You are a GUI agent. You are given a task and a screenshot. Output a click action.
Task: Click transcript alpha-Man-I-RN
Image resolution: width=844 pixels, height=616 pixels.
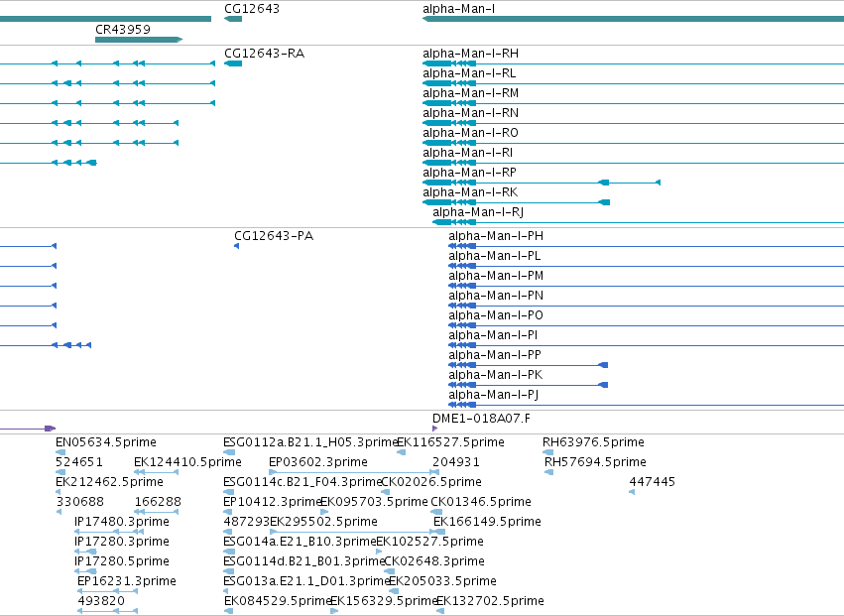pos(633,123)
